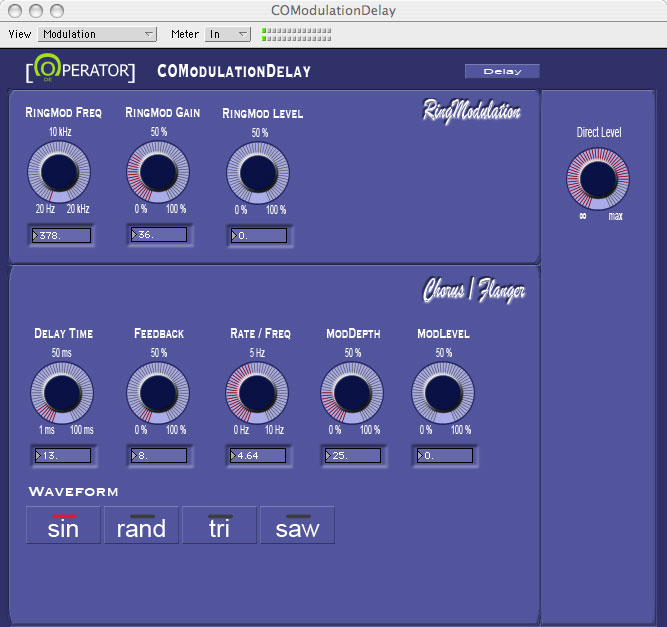The height and width of the screenshot is (627, 667).
Task: Click the Waveform label
Action: click(x=74, y=492)
